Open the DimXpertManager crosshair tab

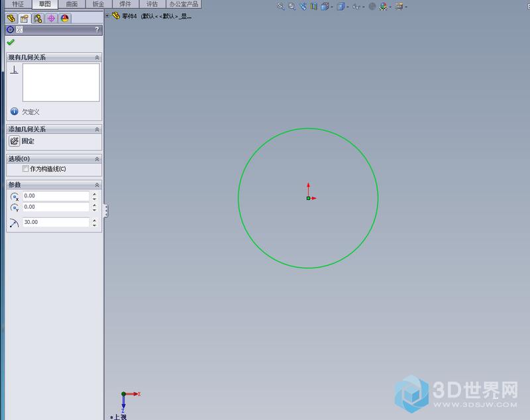pyautogui.click(x=51, y=19)
